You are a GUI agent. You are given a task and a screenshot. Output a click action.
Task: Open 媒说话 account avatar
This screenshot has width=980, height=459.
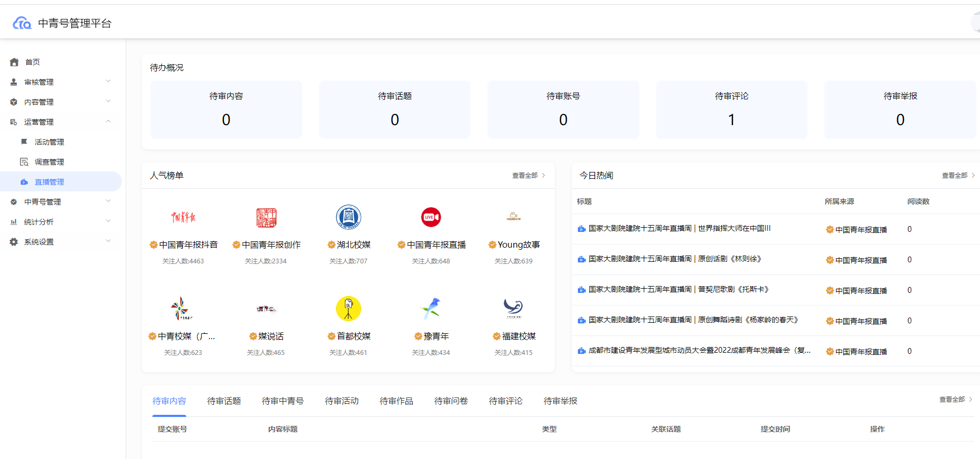266,309
